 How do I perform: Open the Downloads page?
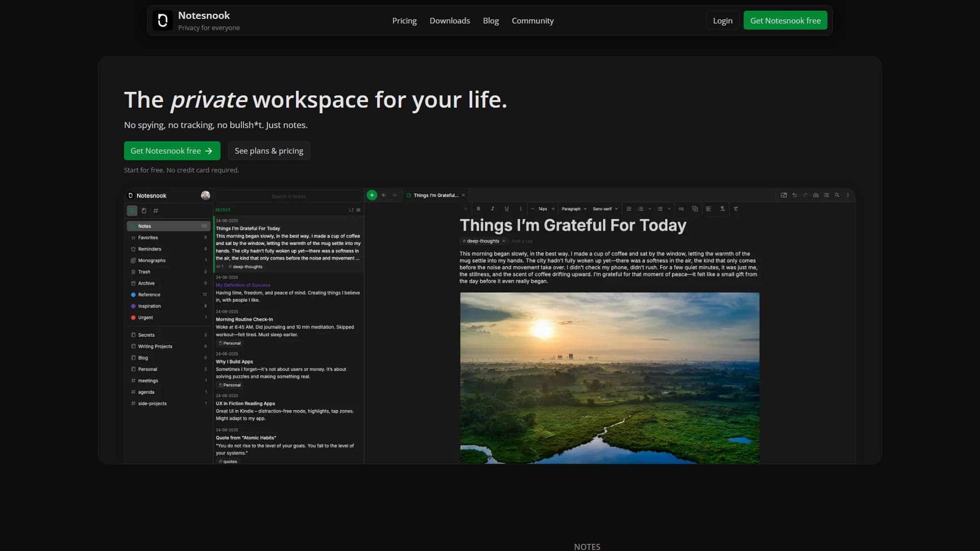(450, 21)
